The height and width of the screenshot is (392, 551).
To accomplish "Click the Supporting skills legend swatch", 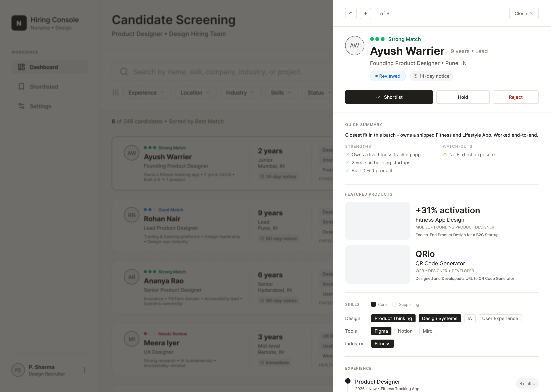I will tap(395, 304).
